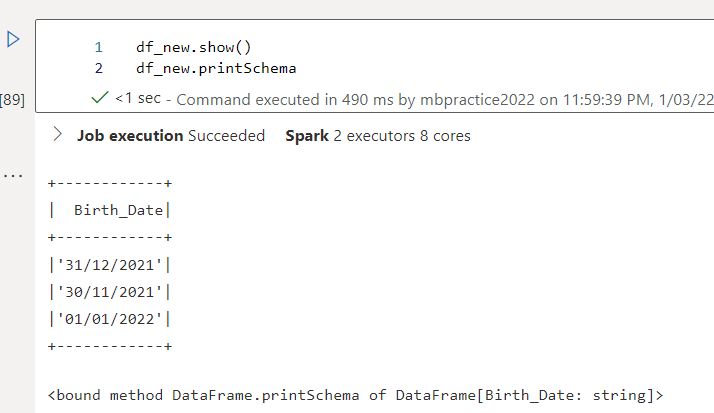The height and width of the screenshot is (413, 714).
Task: Run the notebook cell
Action: pos(13,39)
